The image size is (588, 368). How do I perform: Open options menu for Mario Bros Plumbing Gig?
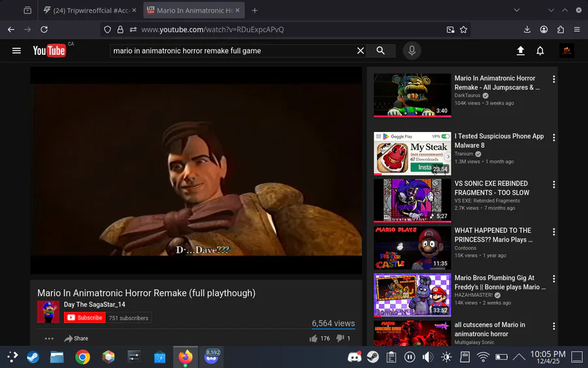(x=554, y=278)
